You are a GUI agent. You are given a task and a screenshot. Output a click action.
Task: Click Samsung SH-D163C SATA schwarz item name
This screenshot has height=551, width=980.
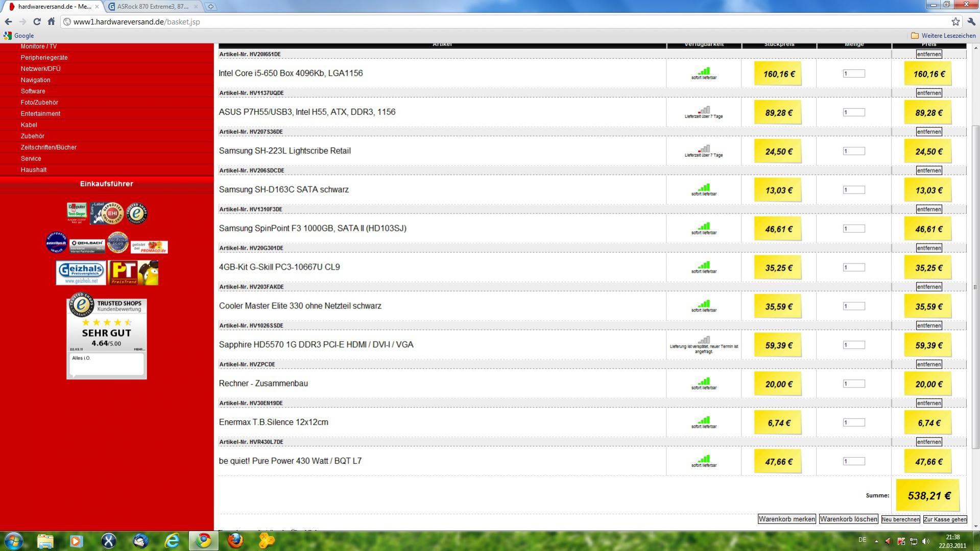point(284,189)
